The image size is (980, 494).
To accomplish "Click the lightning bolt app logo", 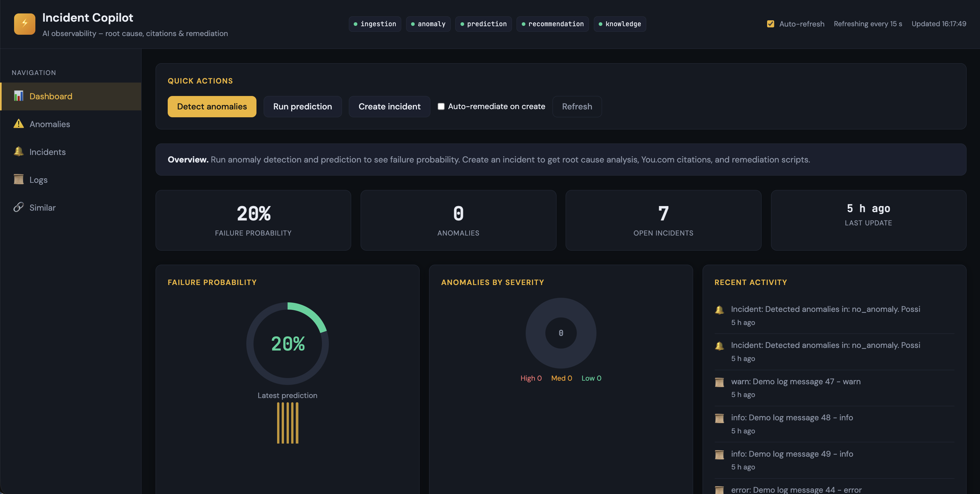I will tap(24, 24).
